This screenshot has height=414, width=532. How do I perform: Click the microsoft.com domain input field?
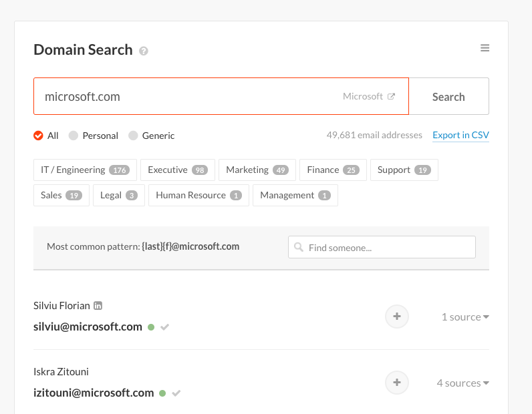point(221,96)
